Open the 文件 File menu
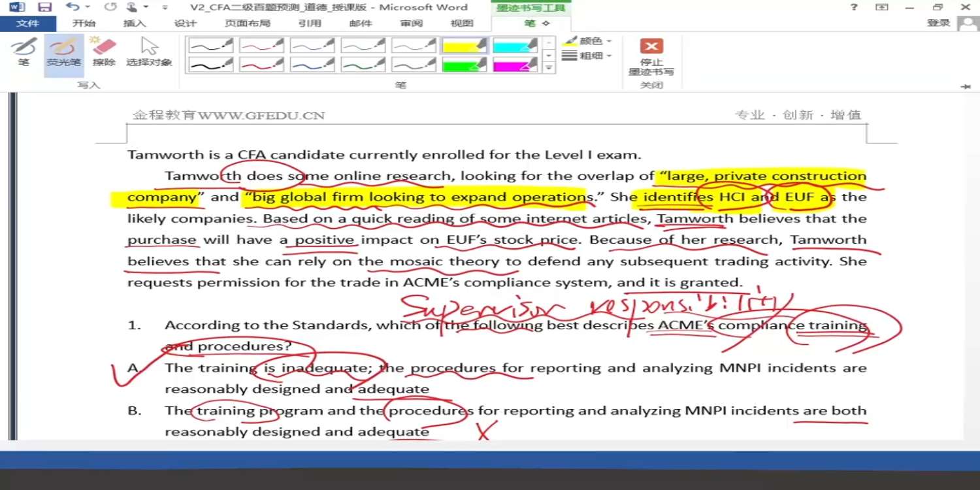This screenshot has height=490, width=980. (27, 24)
